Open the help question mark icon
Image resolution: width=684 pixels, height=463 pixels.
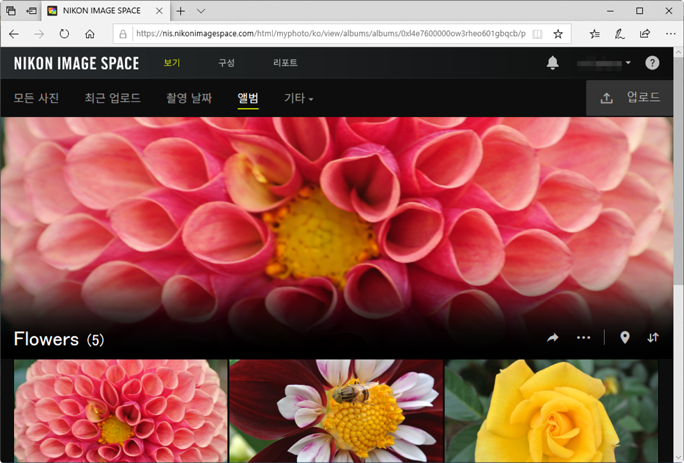pyautogui.click(x=652, y=63)
